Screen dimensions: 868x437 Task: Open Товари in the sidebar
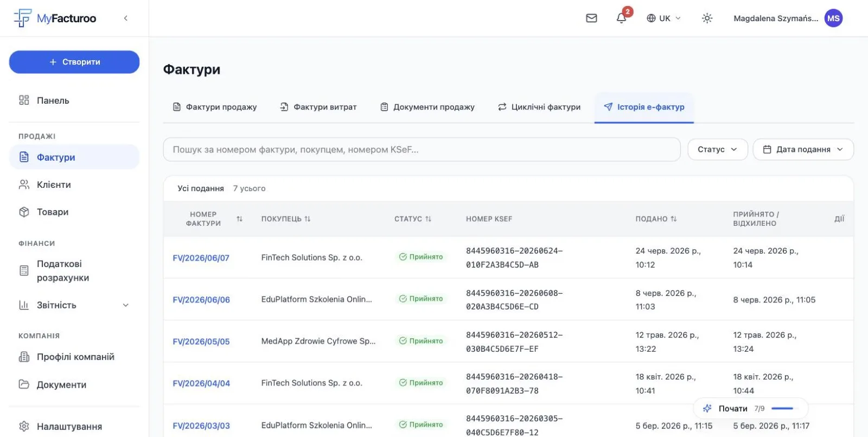(74, 212)
